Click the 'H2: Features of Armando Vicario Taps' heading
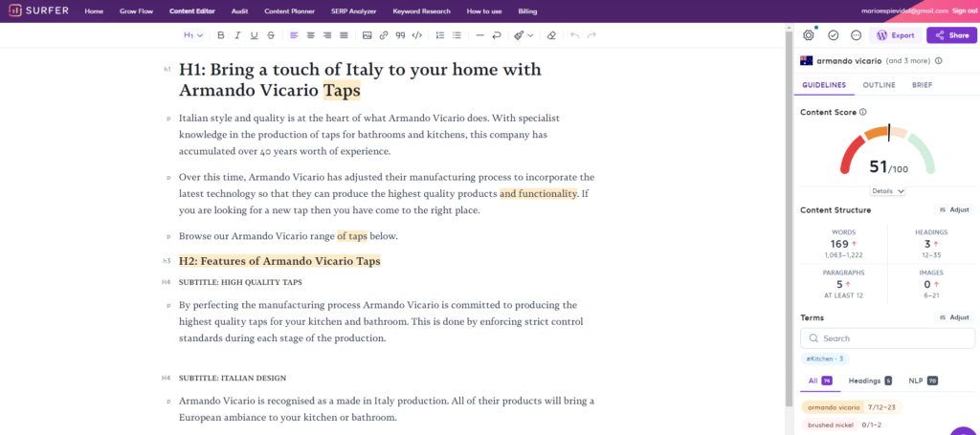Viewport: 980px width, 435px height. click(x=279, y=261)
